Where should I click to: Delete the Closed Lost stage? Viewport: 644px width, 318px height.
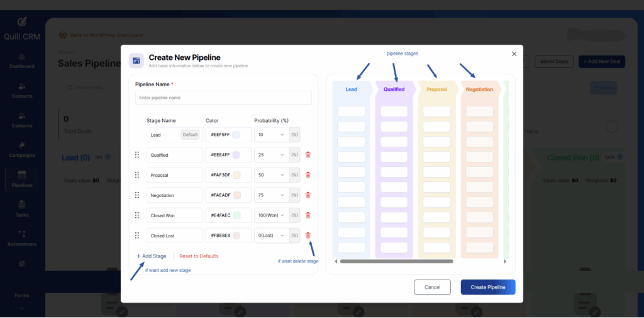[308, 236]
